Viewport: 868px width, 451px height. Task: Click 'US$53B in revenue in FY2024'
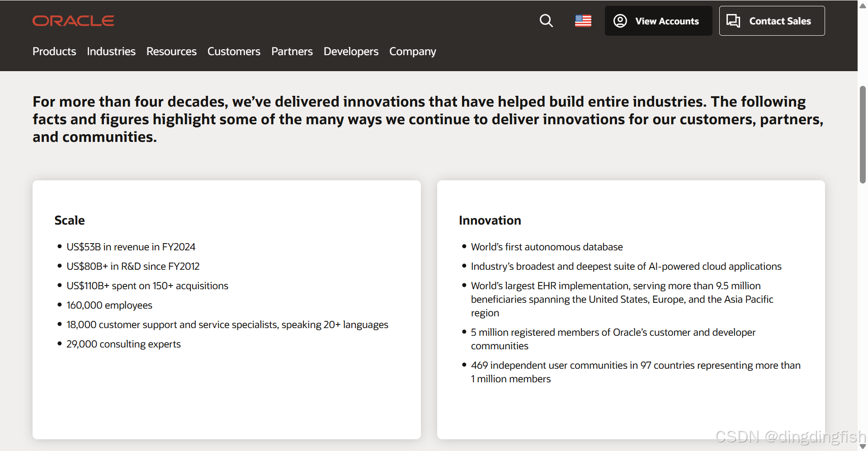[x=131, y=247]
